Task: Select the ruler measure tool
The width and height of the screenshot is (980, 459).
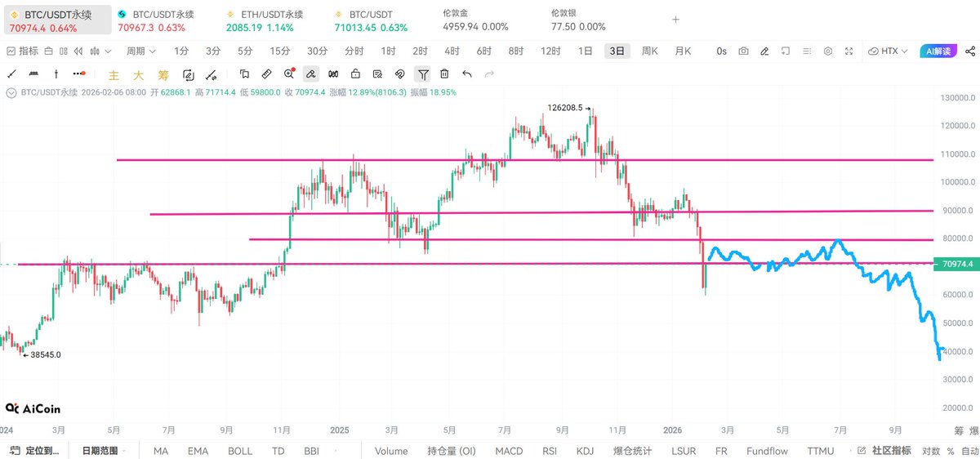Action: tap(266, 74)
